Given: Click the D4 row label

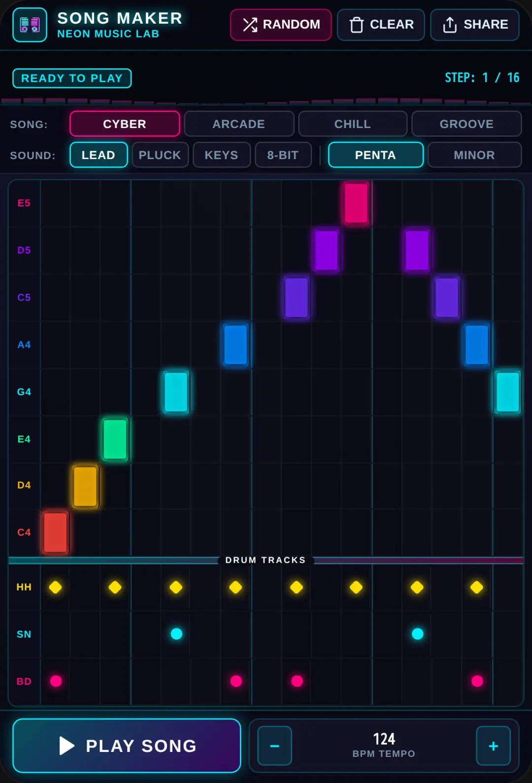Looking at the screenshot, I should click(24, 485).
